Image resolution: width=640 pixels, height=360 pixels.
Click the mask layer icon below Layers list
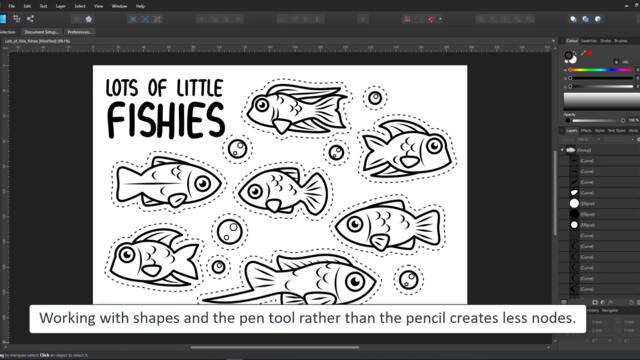click(x=595, y=302)
